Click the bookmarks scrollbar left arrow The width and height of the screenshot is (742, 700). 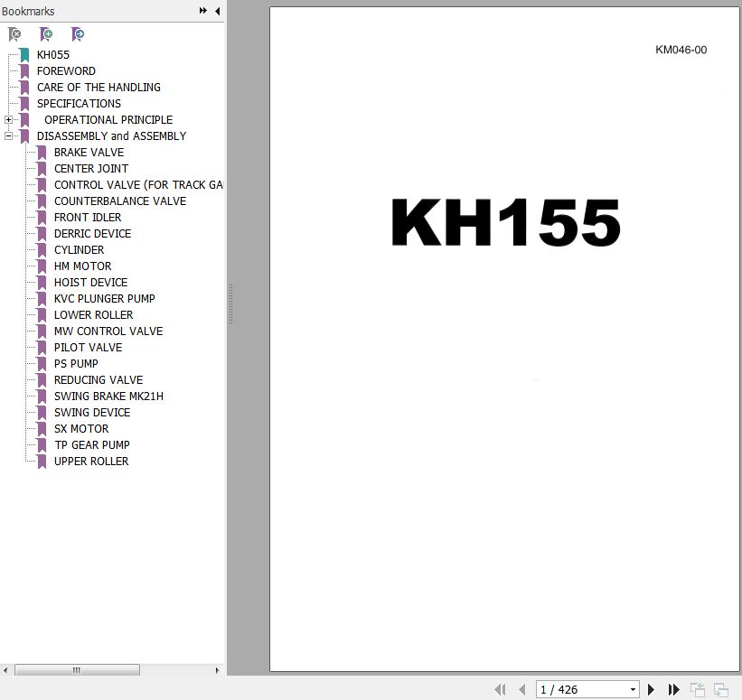(x=5, y=669)
